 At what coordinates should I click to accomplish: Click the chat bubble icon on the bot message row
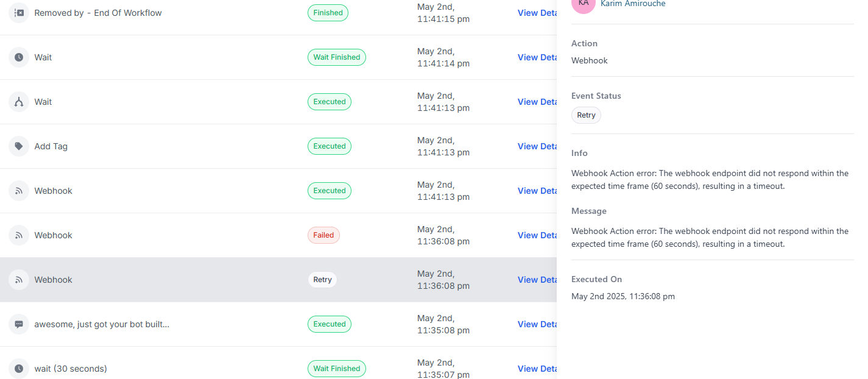click(x=18, y=324)
